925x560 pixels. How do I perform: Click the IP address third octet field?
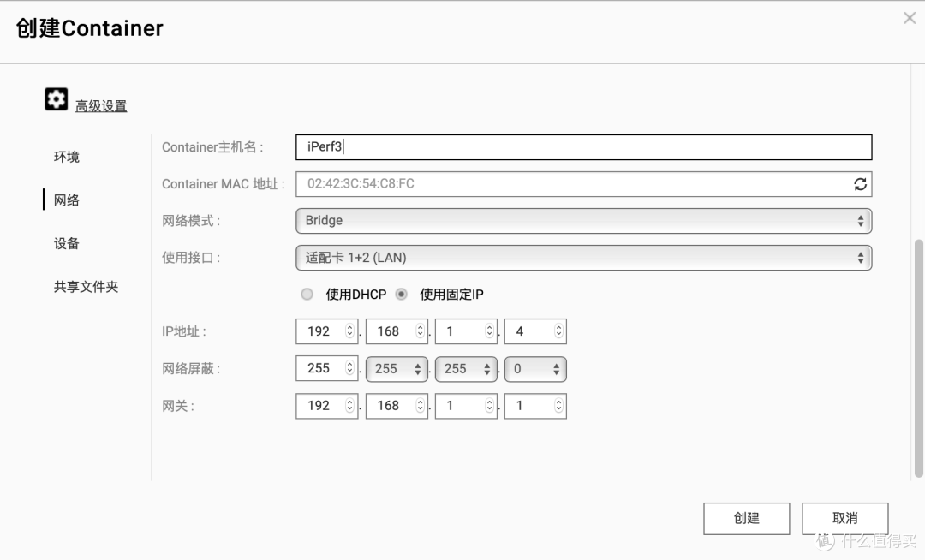pos(466,331)
